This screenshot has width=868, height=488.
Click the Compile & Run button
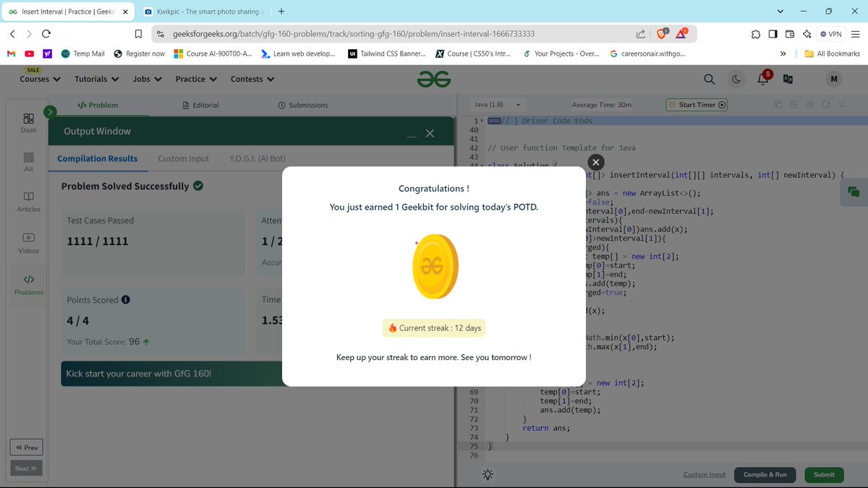pos(765,474)
